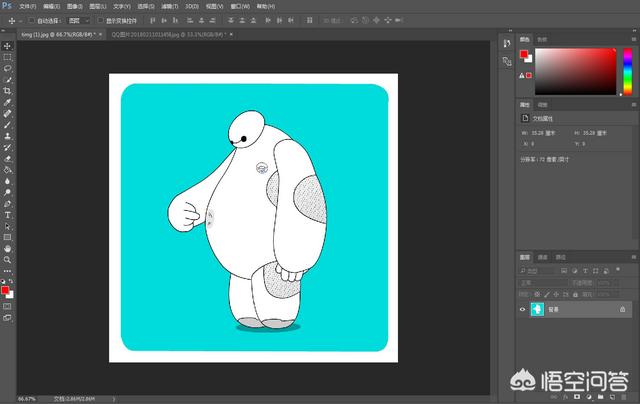Select the Rectangular Marquee tool
Viewport: 640px width, 404px height.
7,57
